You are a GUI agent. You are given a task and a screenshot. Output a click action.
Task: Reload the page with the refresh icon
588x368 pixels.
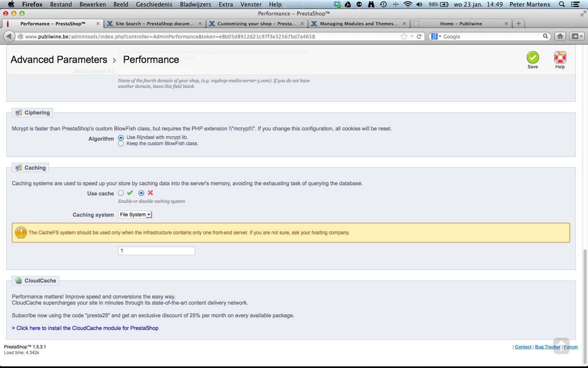click(419, 36)
